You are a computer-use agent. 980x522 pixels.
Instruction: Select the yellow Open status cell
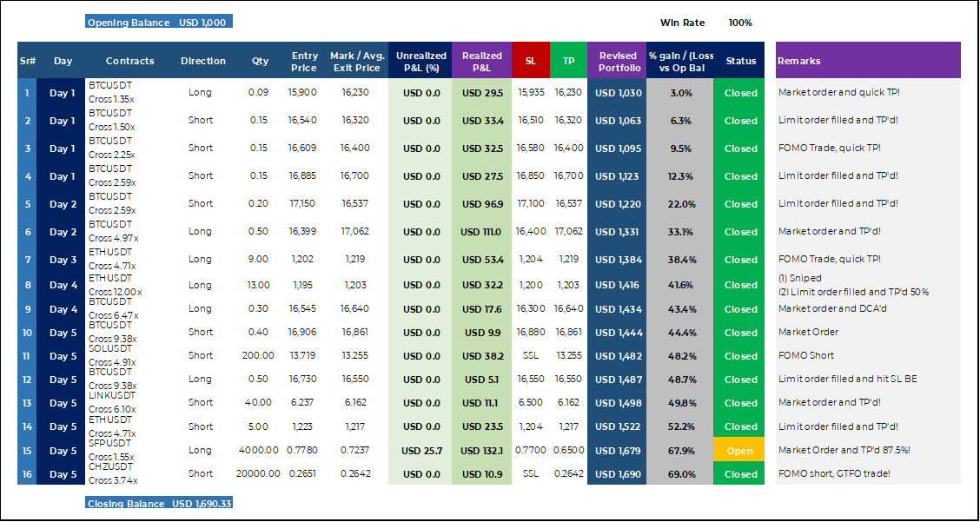point(740,451)
